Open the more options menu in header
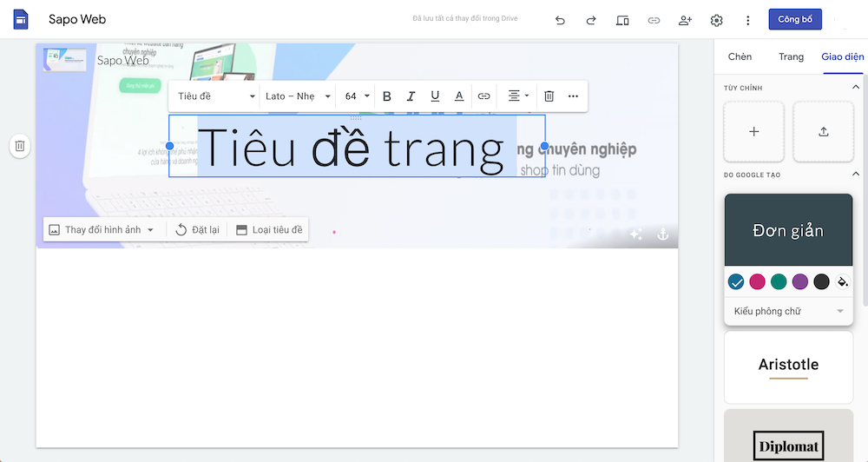 coord(748,21)
